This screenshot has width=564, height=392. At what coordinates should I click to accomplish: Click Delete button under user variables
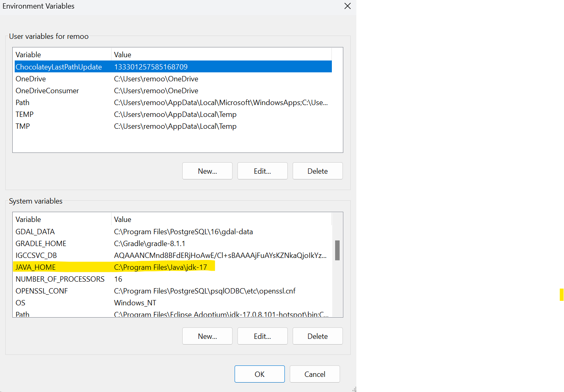(318, 171)
